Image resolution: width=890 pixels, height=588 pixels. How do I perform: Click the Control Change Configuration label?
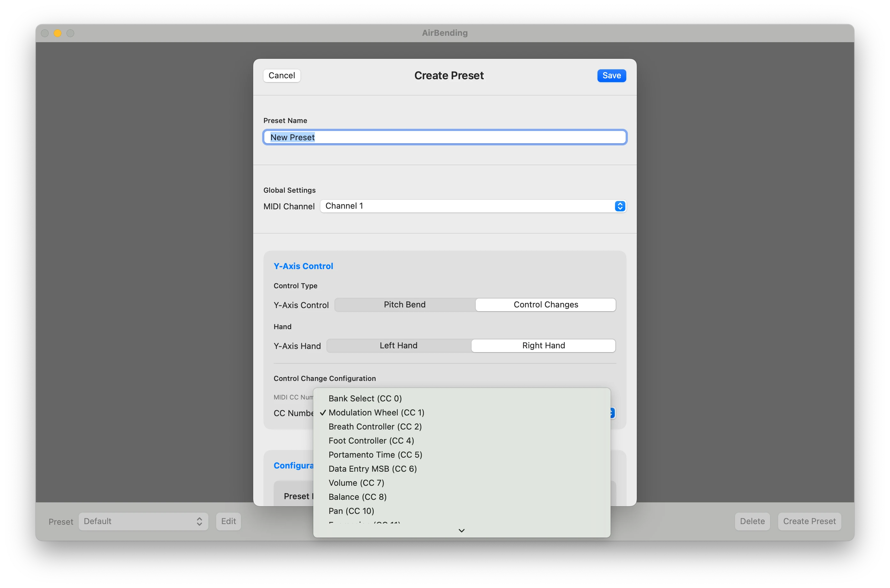coord(324,378)
